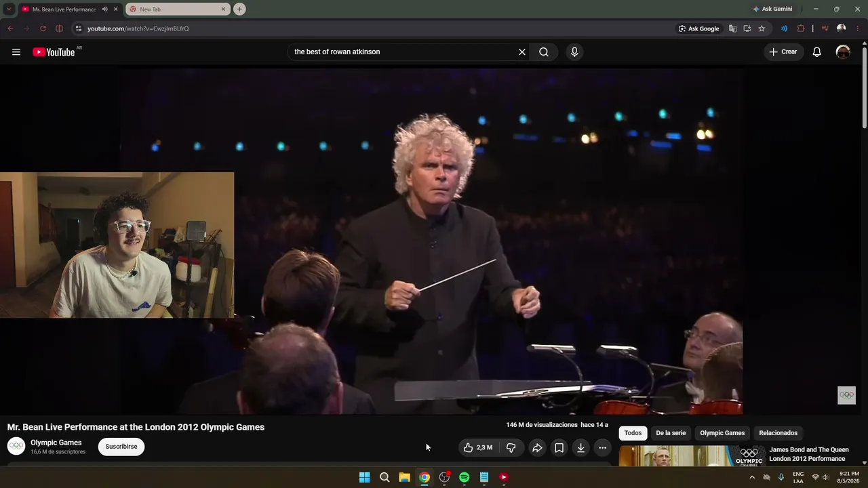
Task: Close the Mr. Bean Live Performance tab
Action: pos(115,9)
